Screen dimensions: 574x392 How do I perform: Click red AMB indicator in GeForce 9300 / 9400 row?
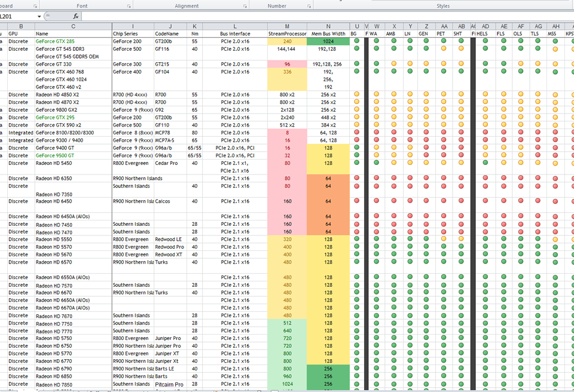(x=394, y=140)
